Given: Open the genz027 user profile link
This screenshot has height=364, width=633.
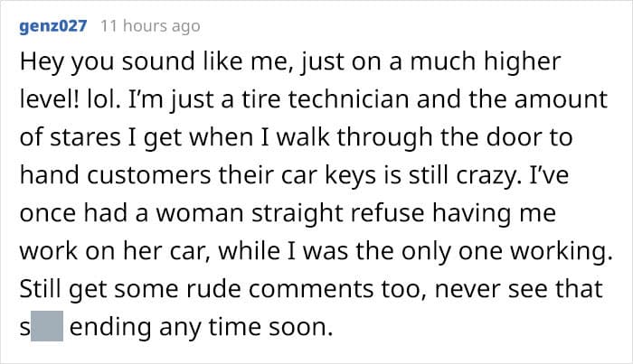Looking at the screenshot, I should [x=52, y=26].
